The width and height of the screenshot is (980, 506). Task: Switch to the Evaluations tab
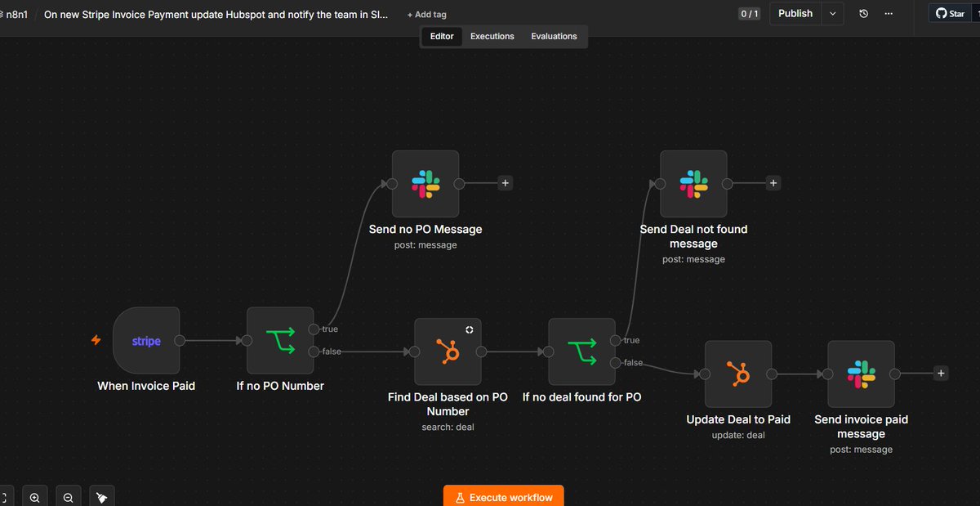554,36
